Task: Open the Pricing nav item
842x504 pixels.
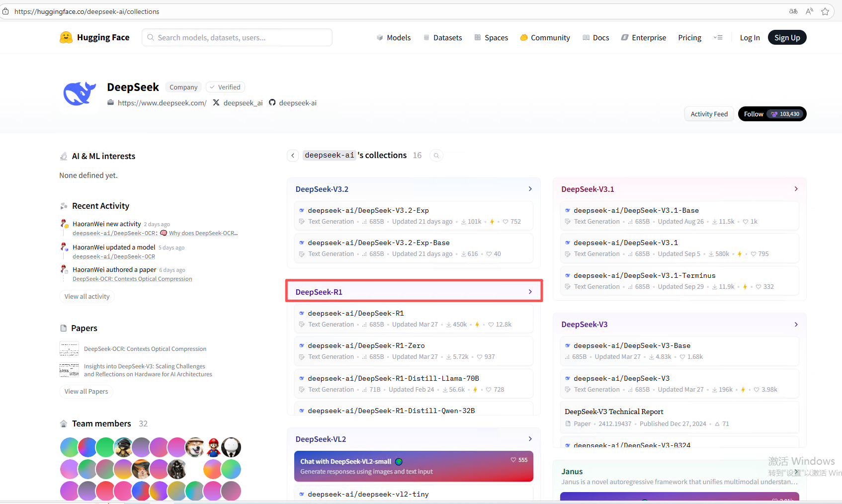Action: pos(689,38)
